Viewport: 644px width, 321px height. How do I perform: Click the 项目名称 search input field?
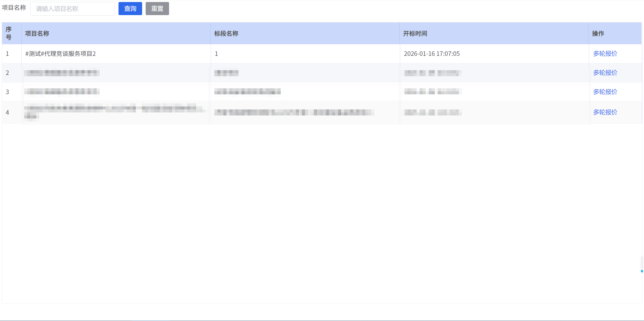point(72,9)
